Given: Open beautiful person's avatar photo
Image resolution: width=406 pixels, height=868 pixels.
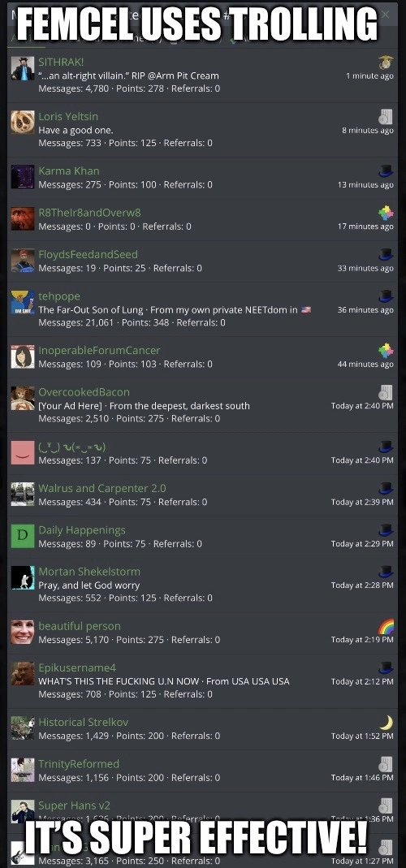Looking at the screenshot, I should pyautogui.click(x=23, y=632).
